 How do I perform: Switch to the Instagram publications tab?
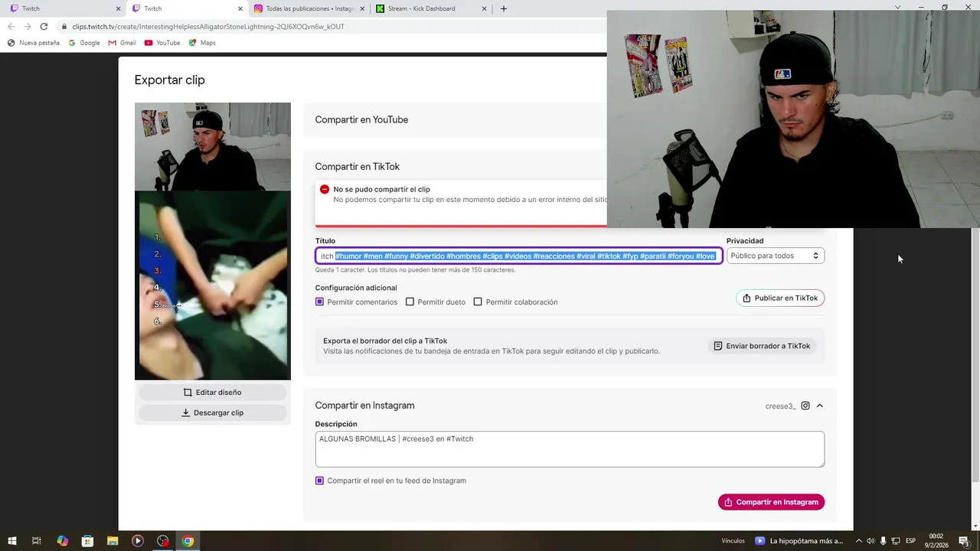(x=309, y=8)
